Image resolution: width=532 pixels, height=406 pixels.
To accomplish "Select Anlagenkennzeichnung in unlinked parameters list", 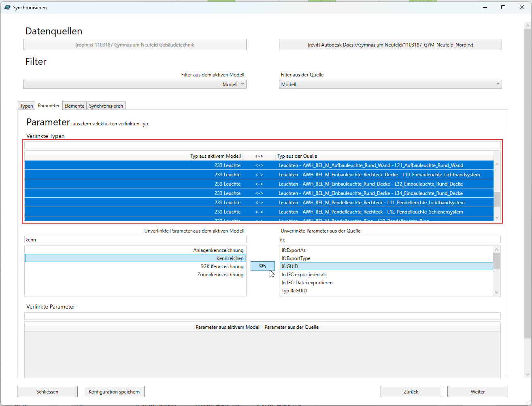I will coord(218,250).
